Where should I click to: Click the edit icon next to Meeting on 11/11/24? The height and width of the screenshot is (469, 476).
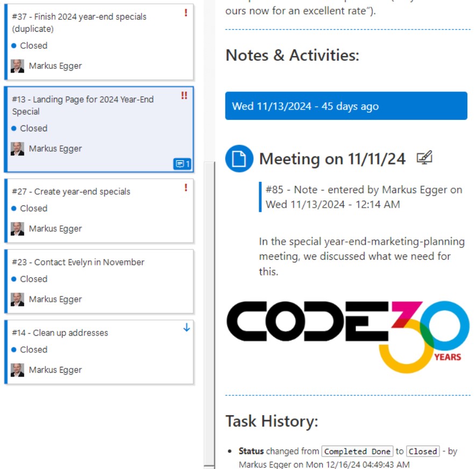424,158
